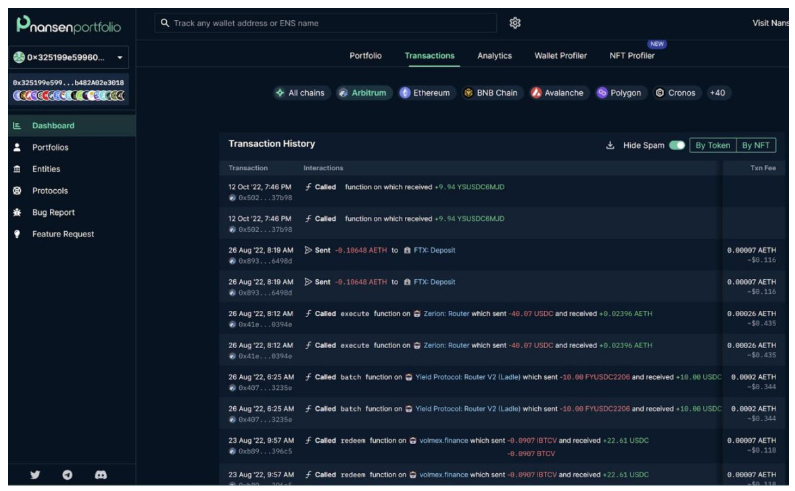
Task: Click the search magnifier icon
Action: coord(165,23)
